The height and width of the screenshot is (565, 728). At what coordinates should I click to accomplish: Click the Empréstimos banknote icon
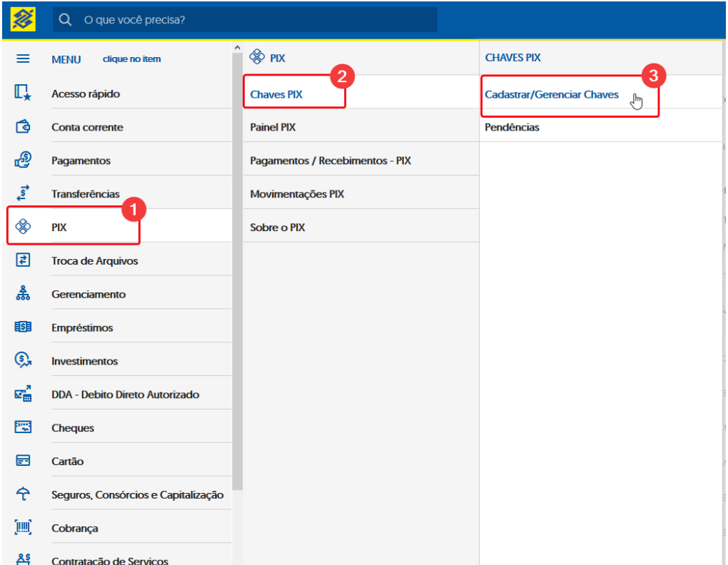coord(23,327)
